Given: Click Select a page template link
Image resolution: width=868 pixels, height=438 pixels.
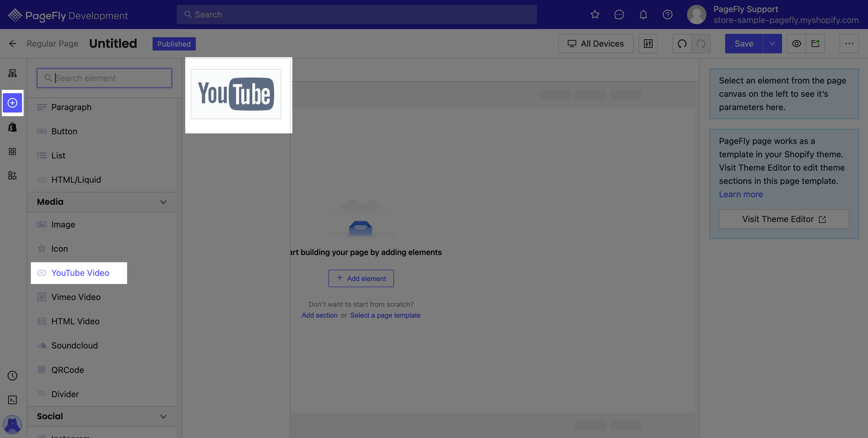Looking at the screenshot, I should click(385, 315).
